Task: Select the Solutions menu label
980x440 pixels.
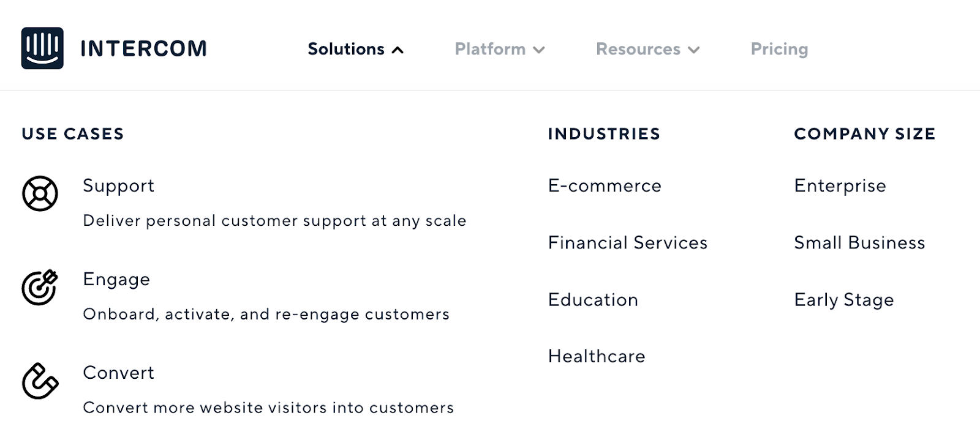Action: 346,49
